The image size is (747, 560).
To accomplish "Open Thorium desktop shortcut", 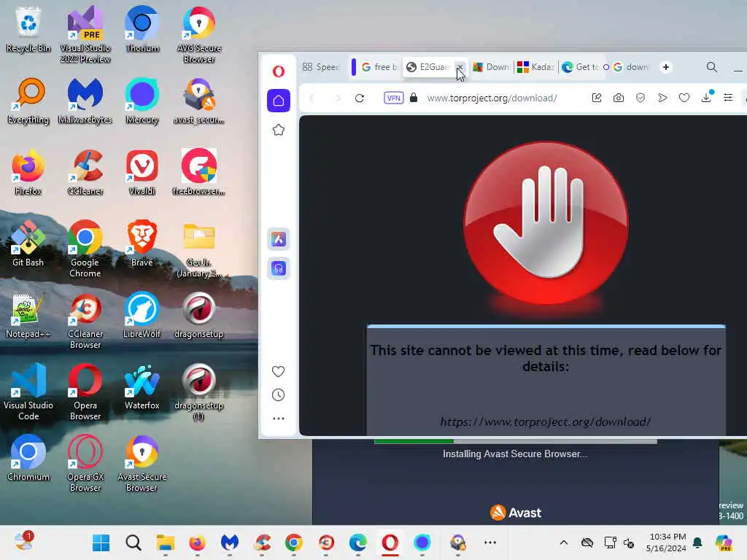I will point(142,29).
